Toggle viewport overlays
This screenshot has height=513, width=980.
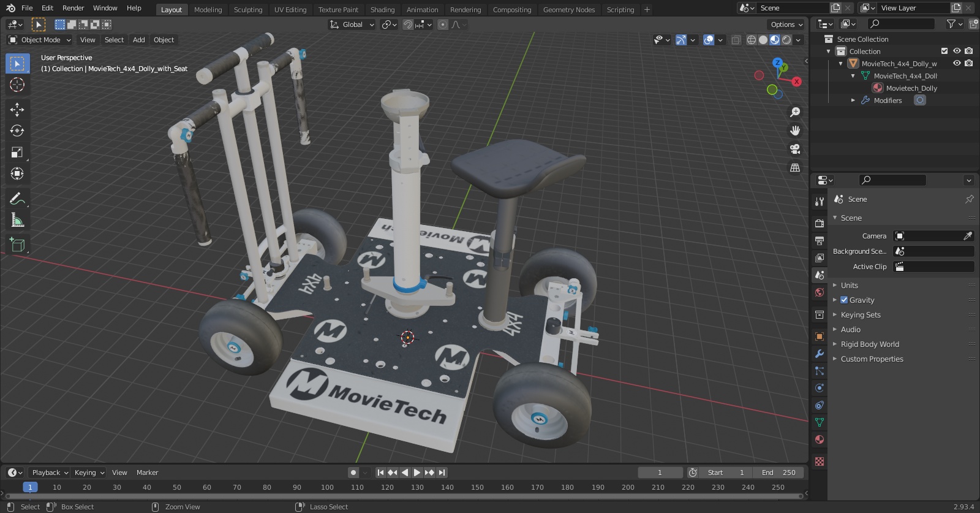[x=709, y=40]
